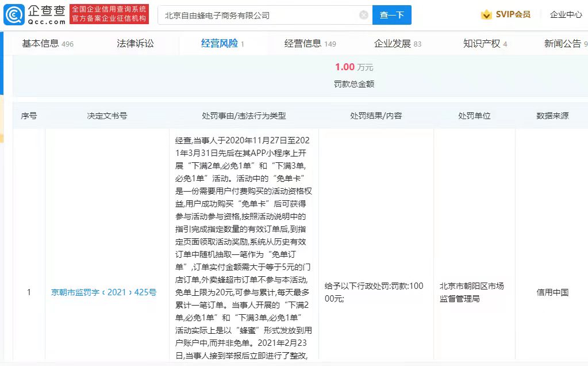Image resolution: width=588 pixels, height=366 pixels.
Task: Open the 企业发展 tab
Action: pos(398,44)
